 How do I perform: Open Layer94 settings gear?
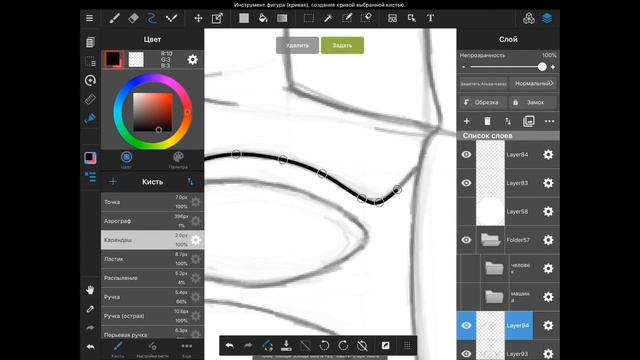click(548, 325)
